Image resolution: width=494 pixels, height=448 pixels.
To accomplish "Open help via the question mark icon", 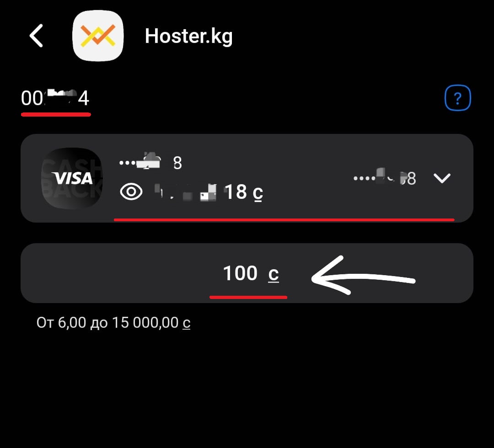I will pyautogui.click(x=457, y=98).
